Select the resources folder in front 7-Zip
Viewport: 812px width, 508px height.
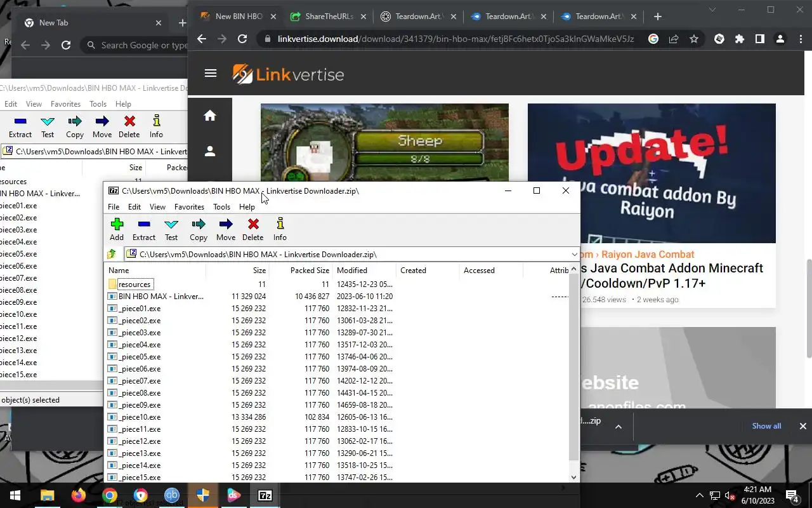pyautogui.click(x=134, y=284)
